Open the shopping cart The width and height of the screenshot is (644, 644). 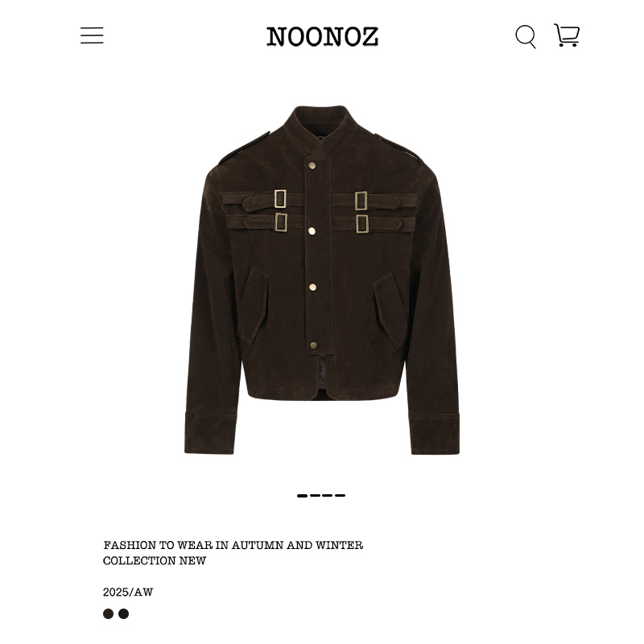[x=567, y=35]
